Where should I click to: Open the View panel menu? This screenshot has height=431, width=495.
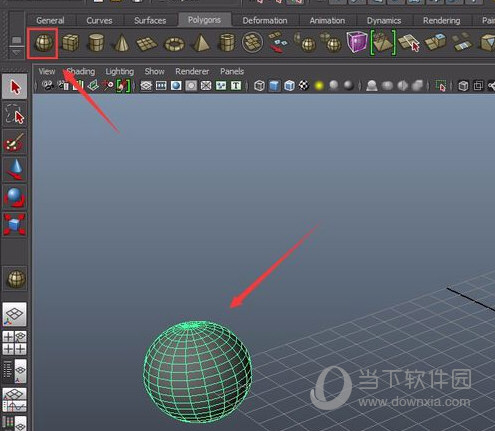[x=47, y=71]
